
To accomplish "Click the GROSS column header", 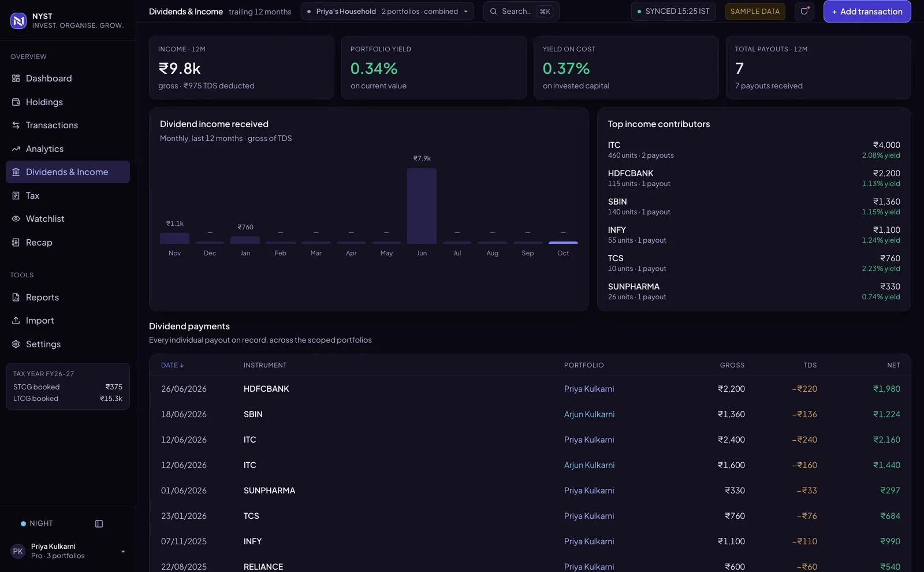I will click(732, 365).
